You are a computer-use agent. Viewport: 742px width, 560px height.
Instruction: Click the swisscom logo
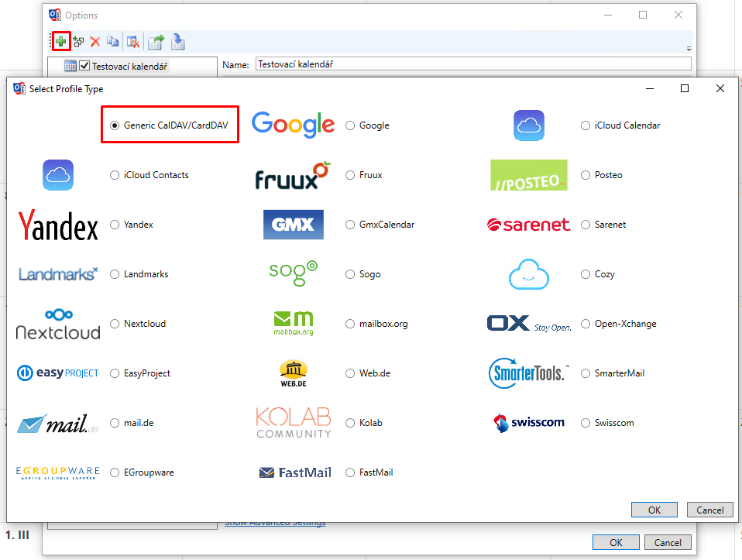click(x=529, y=423)
